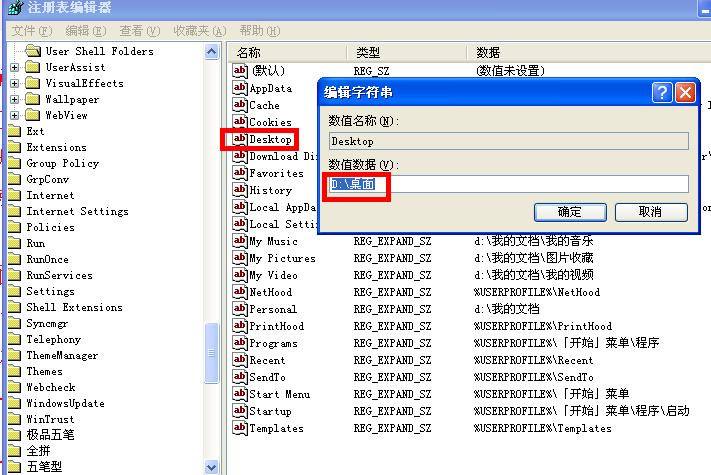
Task: Click the 数值名称 field showing Desktop
Action: tap(508, 141)
